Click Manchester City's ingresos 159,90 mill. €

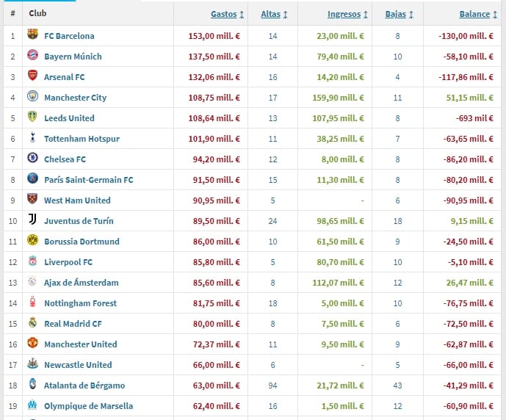click(339, 98)
